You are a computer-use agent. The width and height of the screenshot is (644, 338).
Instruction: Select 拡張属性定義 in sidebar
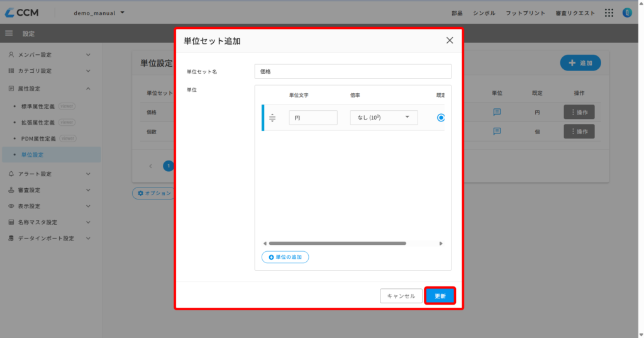(38, 122)
